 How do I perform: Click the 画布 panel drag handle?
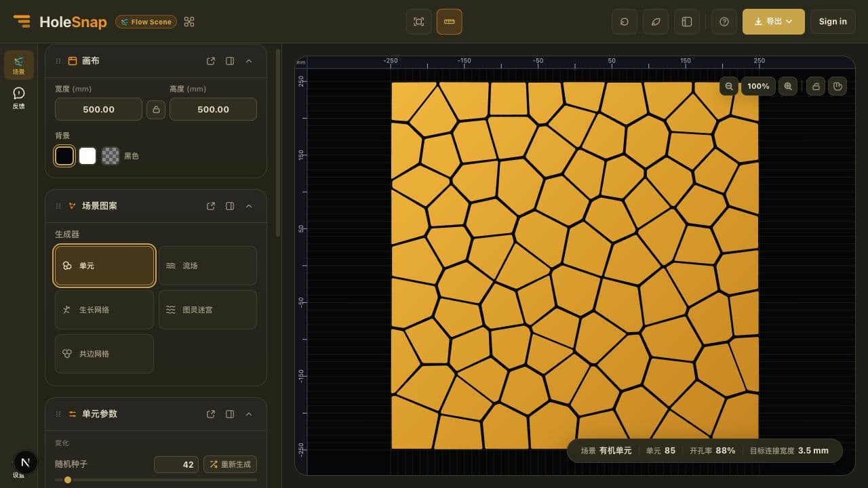coord(58,61)
